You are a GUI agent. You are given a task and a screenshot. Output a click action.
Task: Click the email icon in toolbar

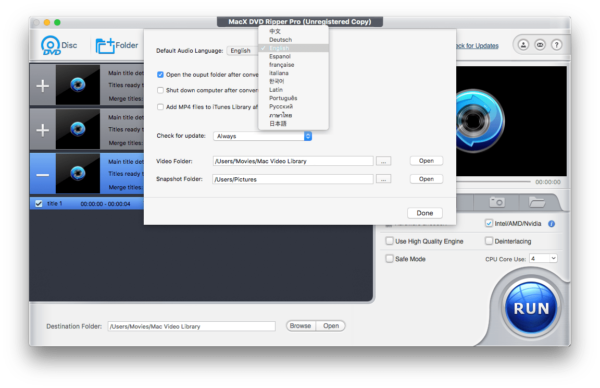pos(540,45)
